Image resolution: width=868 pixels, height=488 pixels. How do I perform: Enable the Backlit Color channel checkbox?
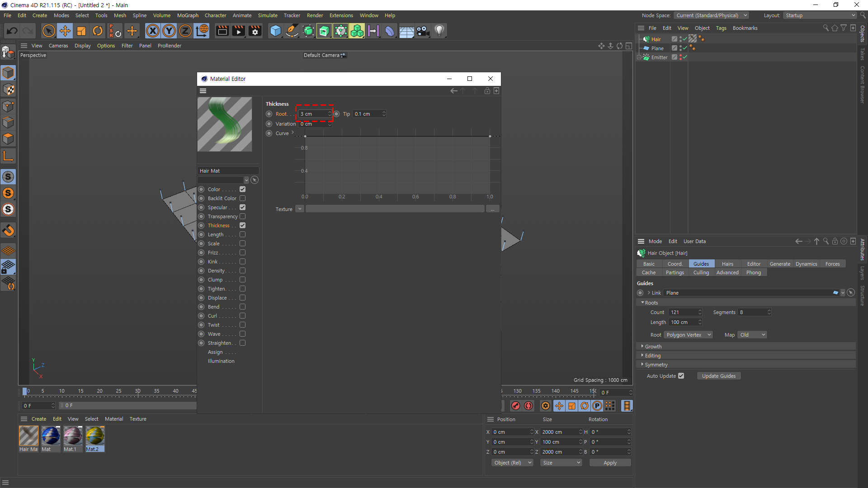tap(243, 198)
